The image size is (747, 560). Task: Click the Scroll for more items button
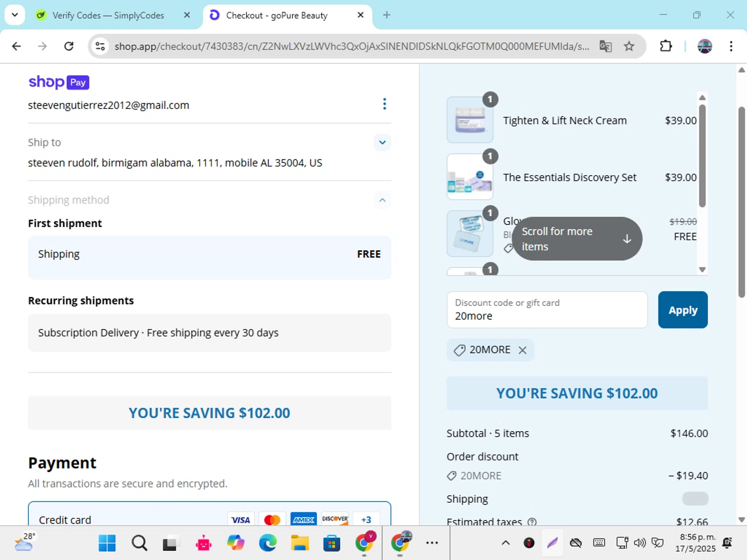[577, 238]
